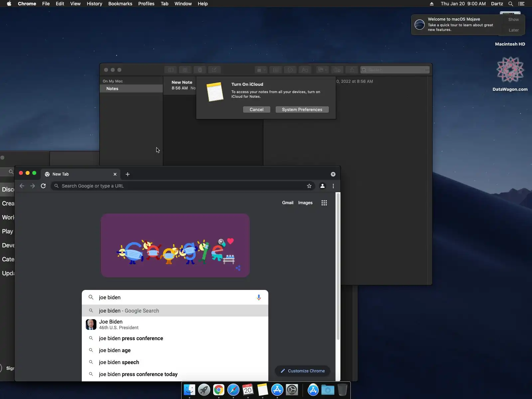Cancel the Turn On iCloud dialog

(257, 110)
